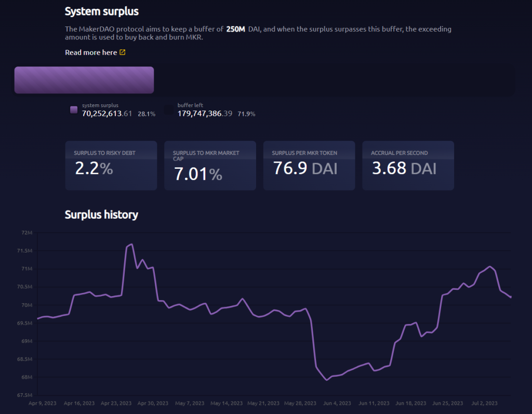Click the buffer left value 179,747,386.39
The width and height of the screenshot is (532, 414).
(205, 114)
